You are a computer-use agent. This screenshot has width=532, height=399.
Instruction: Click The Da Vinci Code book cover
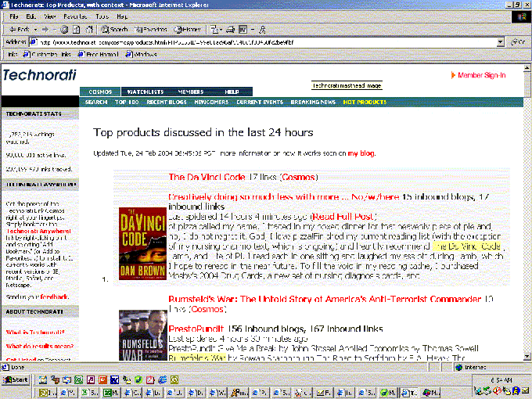pos(142,243)
